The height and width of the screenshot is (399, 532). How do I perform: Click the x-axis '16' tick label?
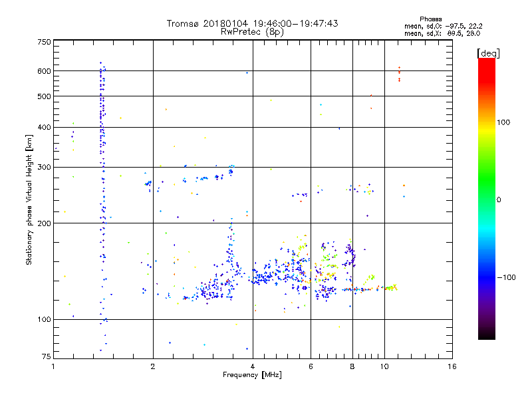(452, 366)
